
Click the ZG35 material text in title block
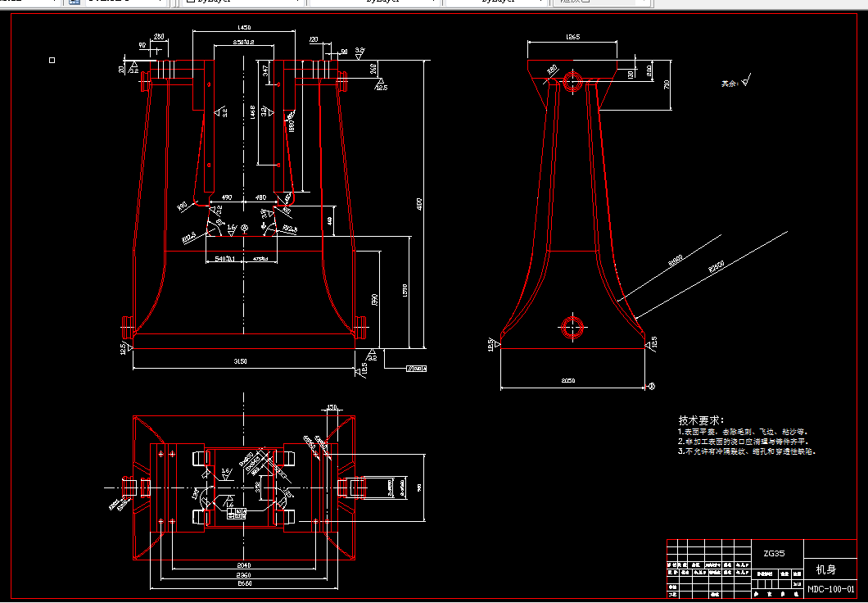click(x=774, y=553)
